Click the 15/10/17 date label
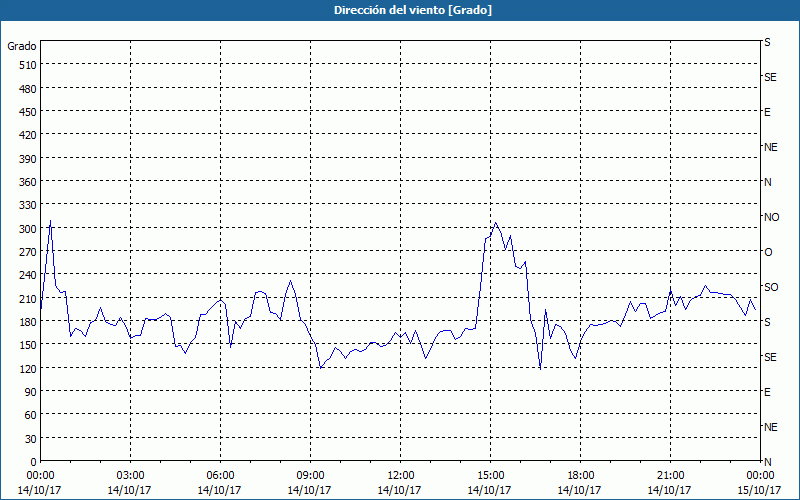The image size is (800, 500). (760, 490)
